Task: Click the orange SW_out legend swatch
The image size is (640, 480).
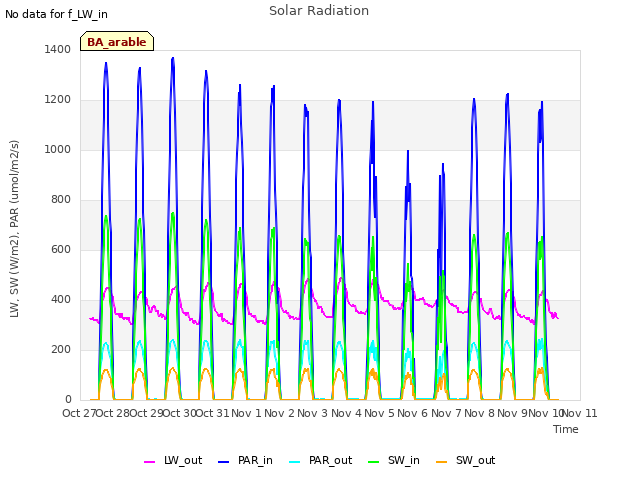Action: [x=441, y=462]
